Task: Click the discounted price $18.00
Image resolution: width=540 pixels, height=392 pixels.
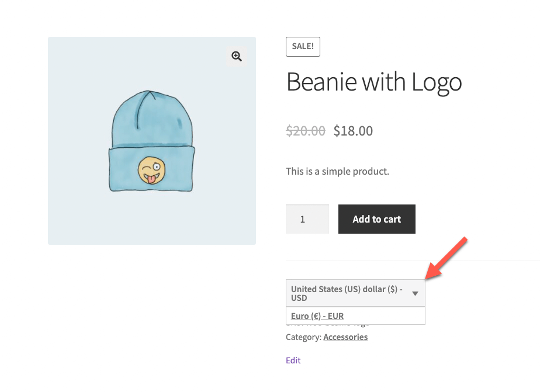Action: pyautogui.click(x=353, y=131)
